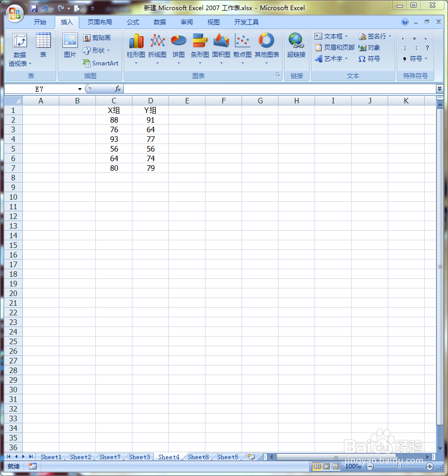The height and width of the screenshot is (476, 448).
Task: Switch to Sheet1 tab
Action: [x=51, y=457]
